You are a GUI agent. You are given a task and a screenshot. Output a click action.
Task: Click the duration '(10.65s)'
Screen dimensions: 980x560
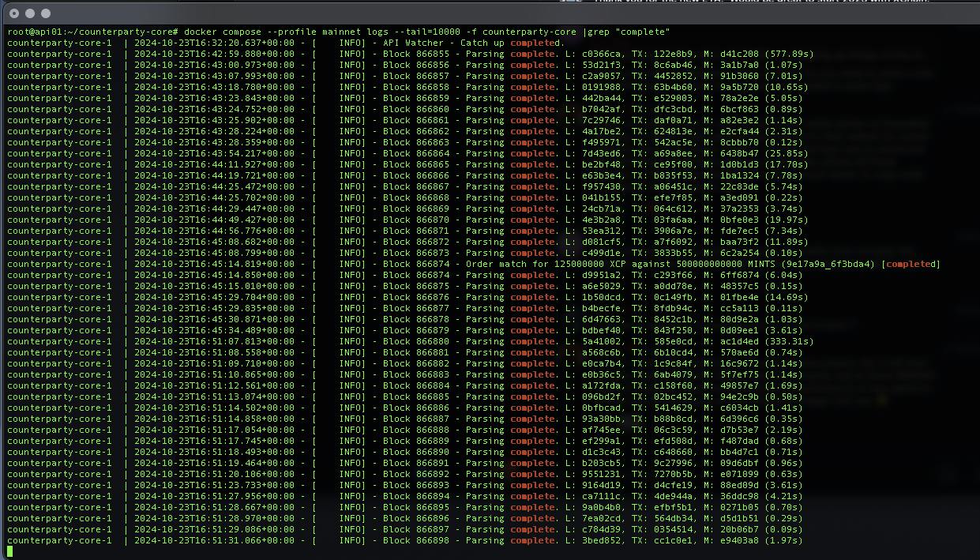coord(787,87)
